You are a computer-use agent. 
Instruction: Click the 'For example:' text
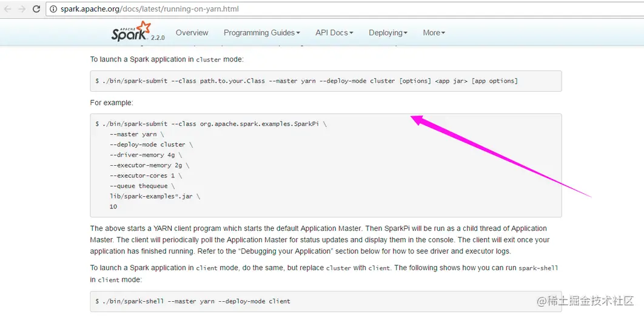pyautogui.click(x=112, y=103)
